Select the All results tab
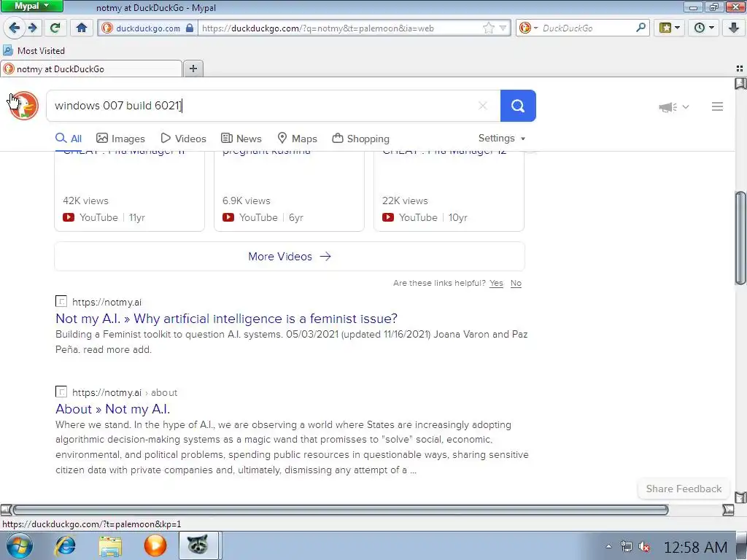This screenshot has width=747, height=560. [69, 139]
